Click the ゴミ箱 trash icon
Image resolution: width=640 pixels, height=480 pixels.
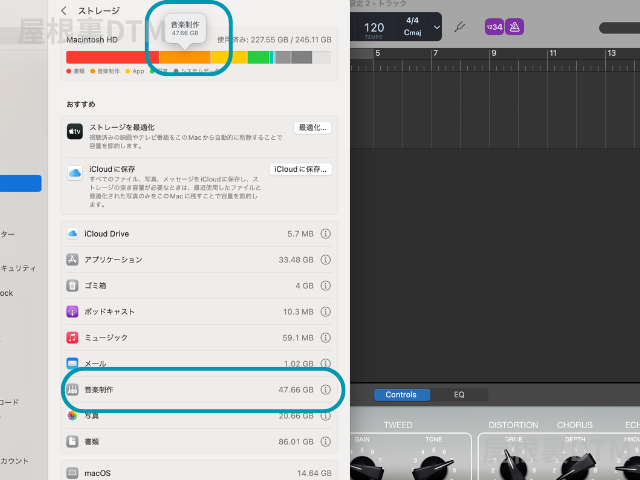coord(72,286)
